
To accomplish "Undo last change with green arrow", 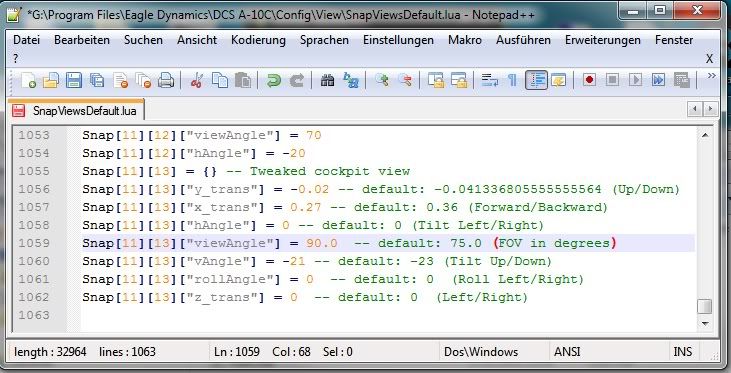I will tap(274, 80).
